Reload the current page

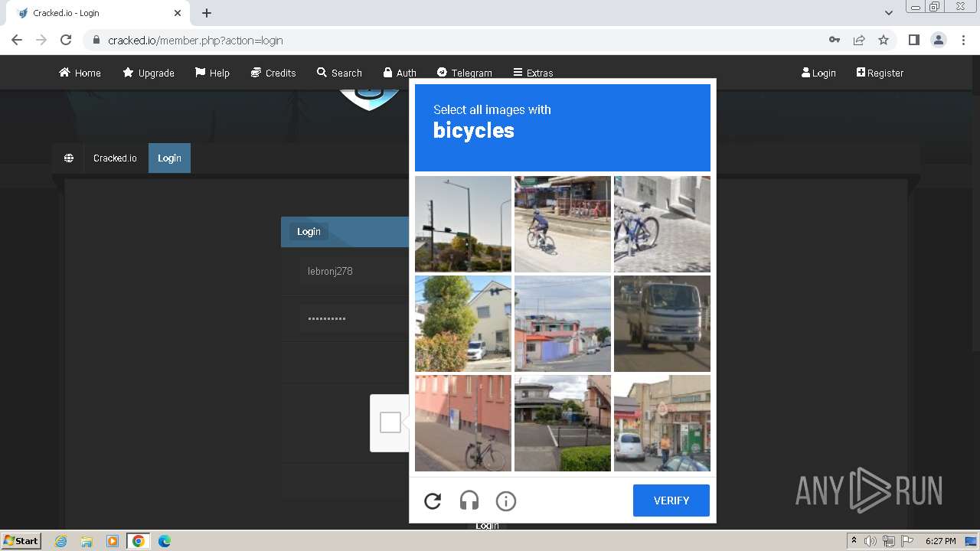click(x=66, y=40)
